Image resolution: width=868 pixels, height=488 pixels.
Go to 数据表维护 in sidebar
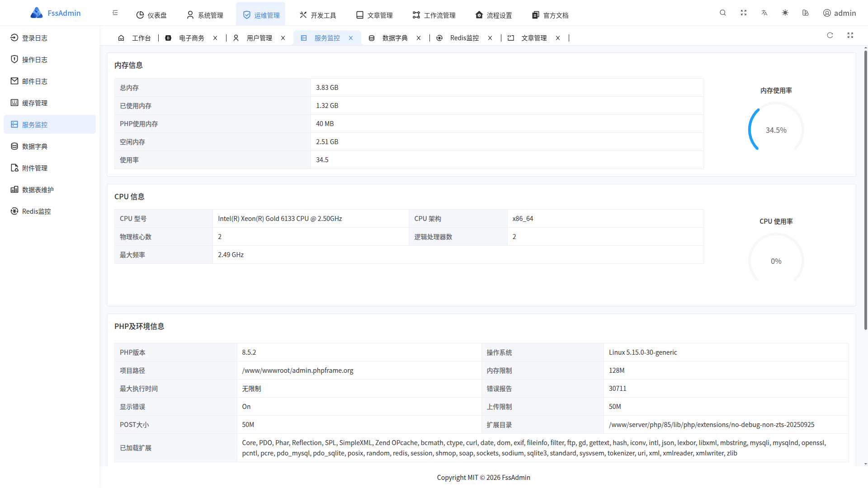tap(50, 190)
